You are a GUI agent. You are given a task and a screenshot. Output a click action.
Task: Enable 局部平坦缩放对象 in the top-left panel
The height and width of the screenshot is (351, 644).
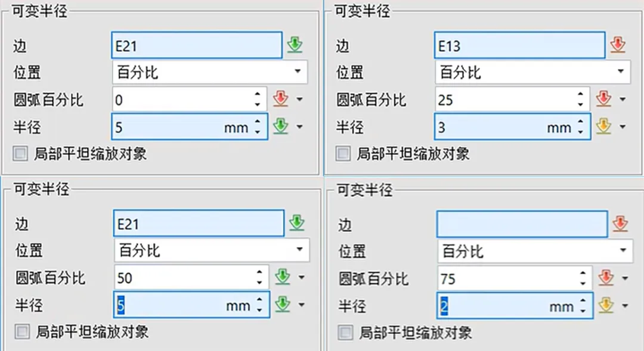[20, 153]
